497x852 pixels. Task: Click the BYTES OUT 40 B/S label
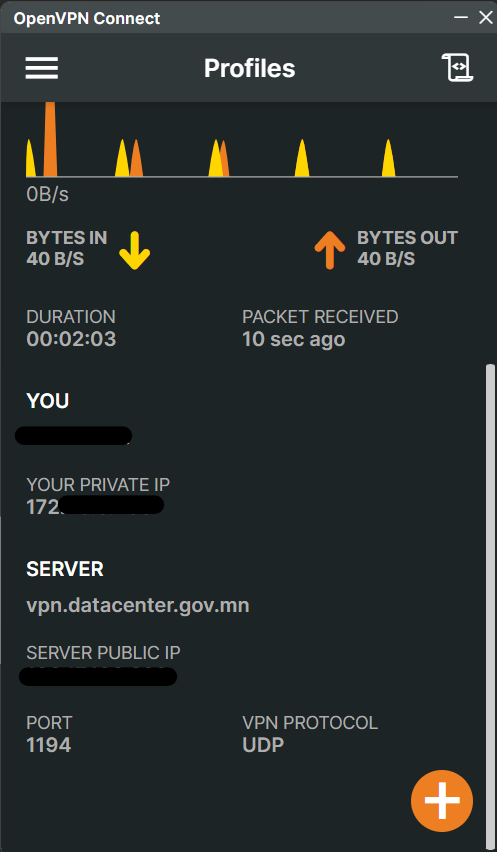(407, 248)
